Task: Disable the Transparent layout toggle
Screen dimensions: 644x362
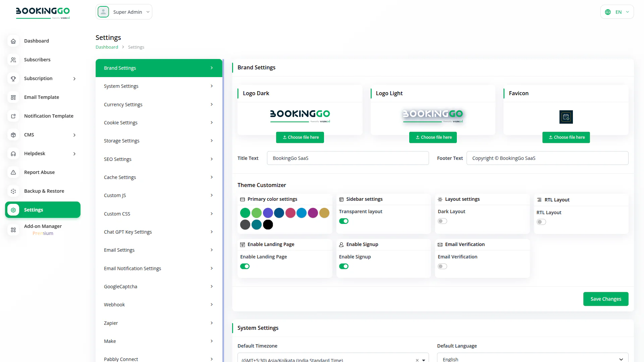Action: tap(343, 221)
